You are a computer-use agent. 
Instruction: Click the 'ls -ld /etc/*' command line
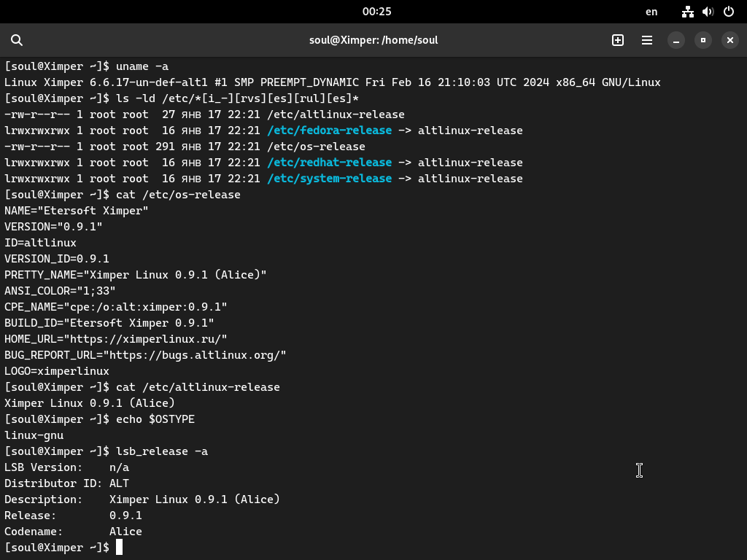(237, 98)
